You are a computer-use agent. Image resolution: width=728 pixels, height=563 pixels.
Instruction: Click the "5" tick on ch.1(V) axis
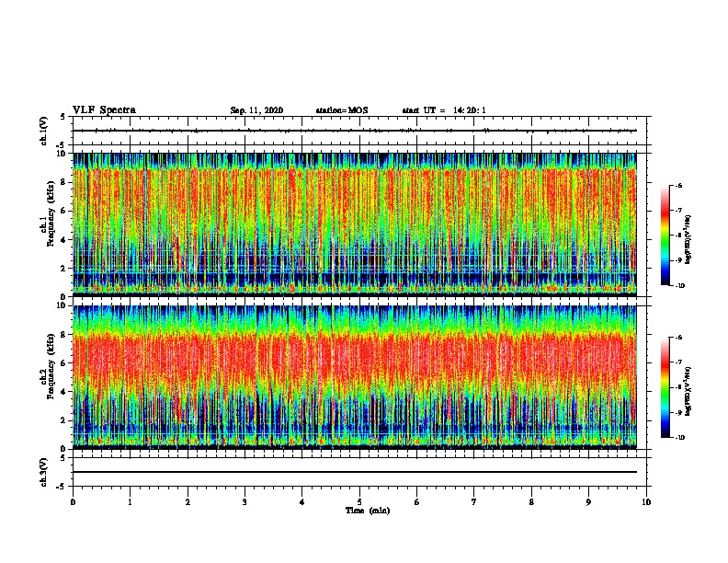point(63,117)
